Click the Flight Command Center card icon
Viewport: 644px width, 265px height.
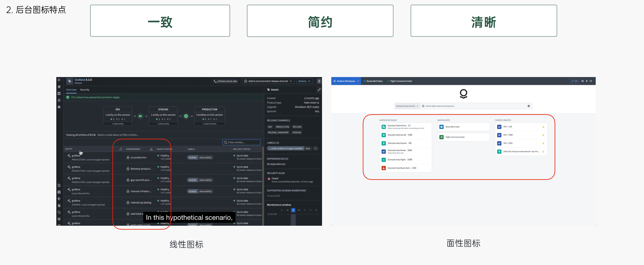pyautogui.click(x=441, y=137)
